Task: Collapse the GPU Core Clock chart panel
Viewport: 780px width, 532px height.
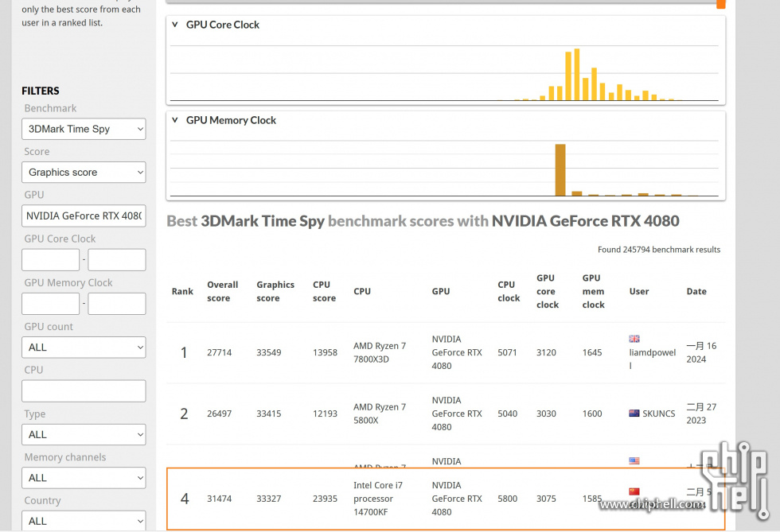Action: coord(174,25)
